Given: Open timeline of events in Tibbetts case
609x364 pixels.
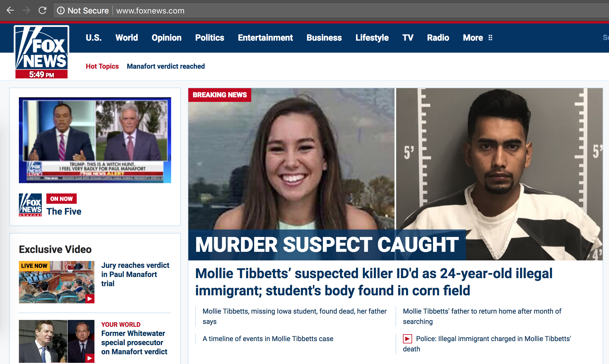Looking at the screenshot, I should [x=268, y=339].
